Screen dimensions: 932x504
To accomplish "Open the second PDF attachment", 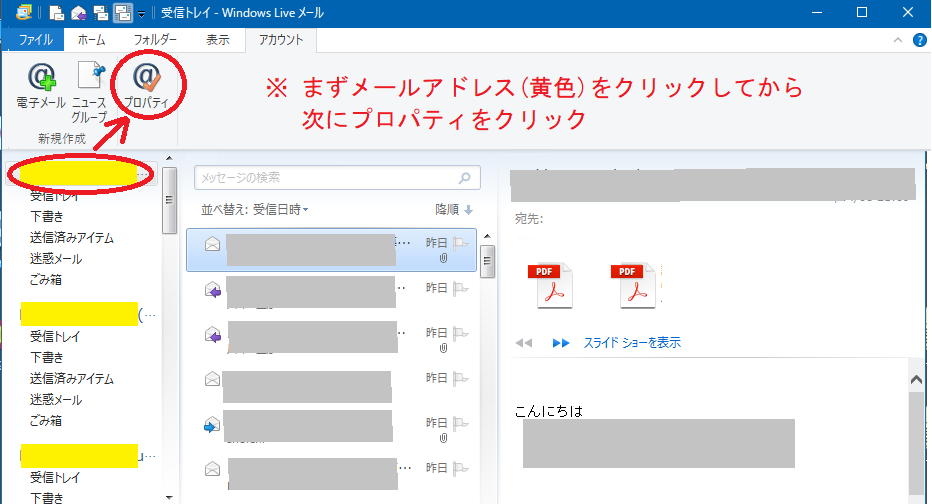I will pyautogui.click(x=634, y=286).
